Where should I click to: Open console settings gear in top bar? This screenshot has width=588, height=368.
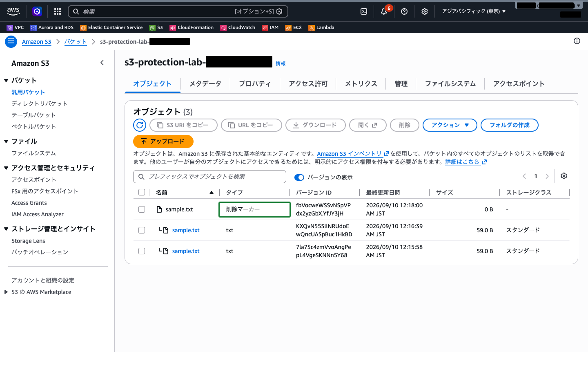tap(425, 11)
